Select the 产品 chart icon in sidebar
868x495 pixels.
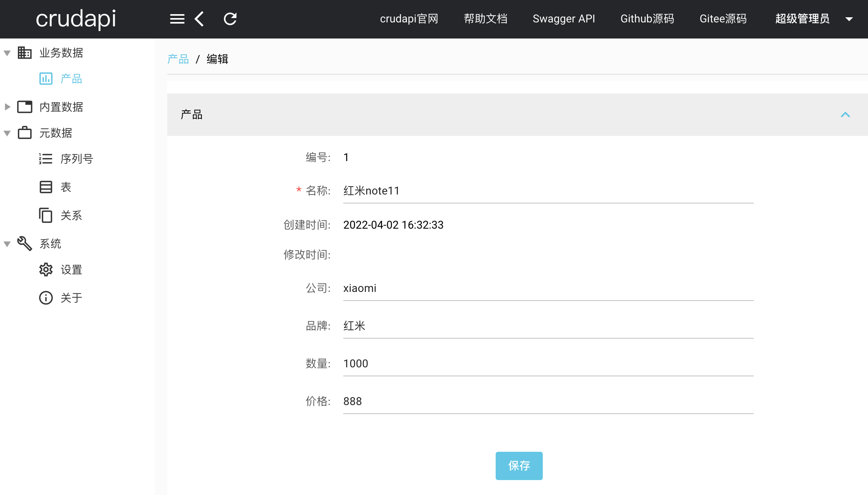coord(46,79)
